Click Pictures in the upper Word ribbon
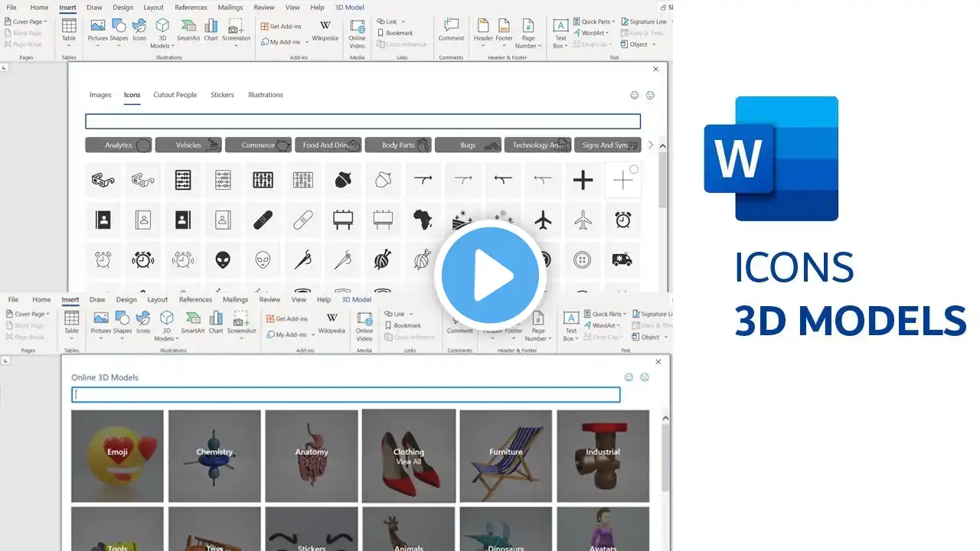This screenshot has height=551, width=980. click(x=97, y=30)
